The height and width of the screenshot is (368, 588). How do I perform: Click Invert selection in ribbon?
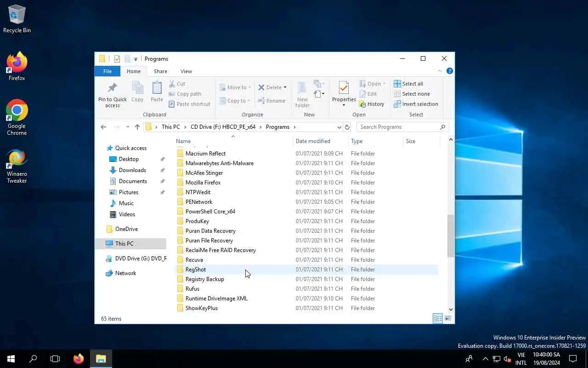[416, 104]
